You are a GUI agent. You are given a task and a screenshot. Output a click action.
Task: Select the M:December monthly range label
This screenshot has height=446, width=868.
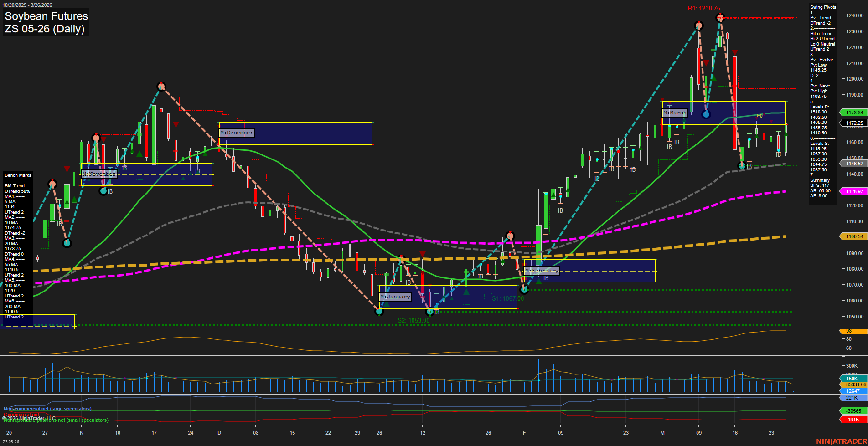pos(237,133)
